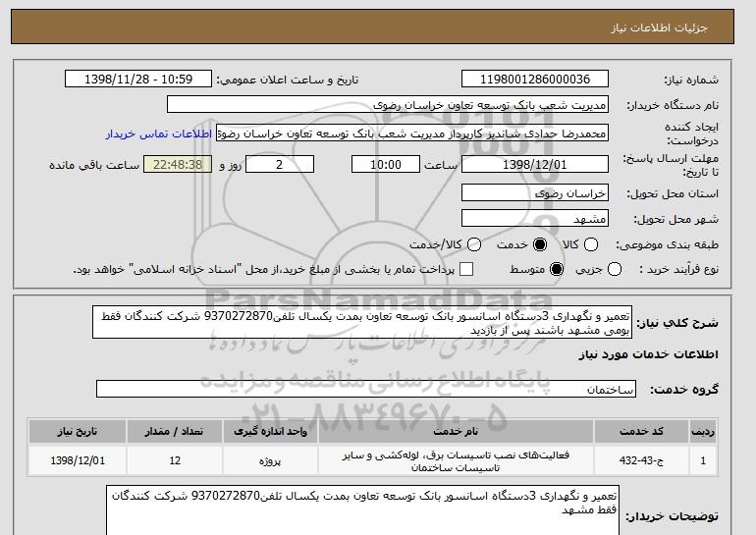Image resolution: width=756 pixels, height=535 pixels.
Task: Click the شرح کلی نیاز label
Action: (x=677, y=323)
